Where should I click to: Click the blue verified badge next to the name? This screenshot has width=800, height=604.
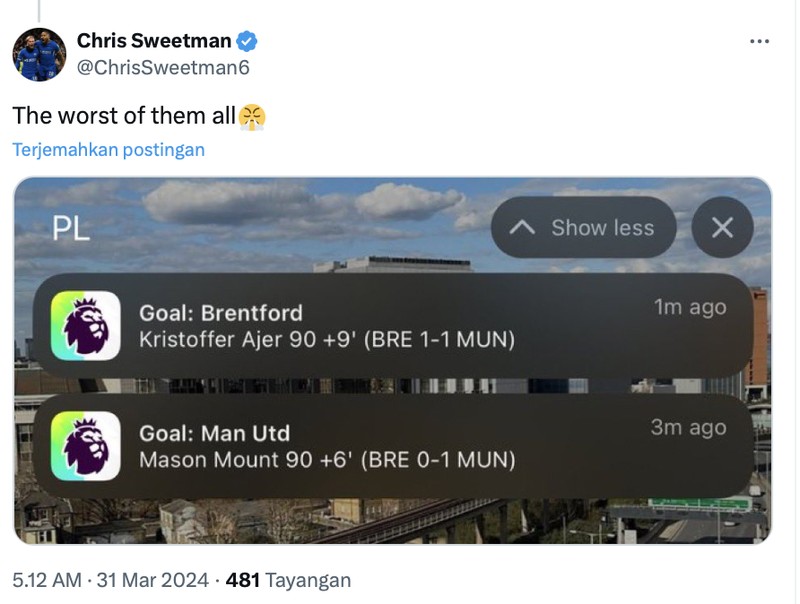(x=247, y=40)
